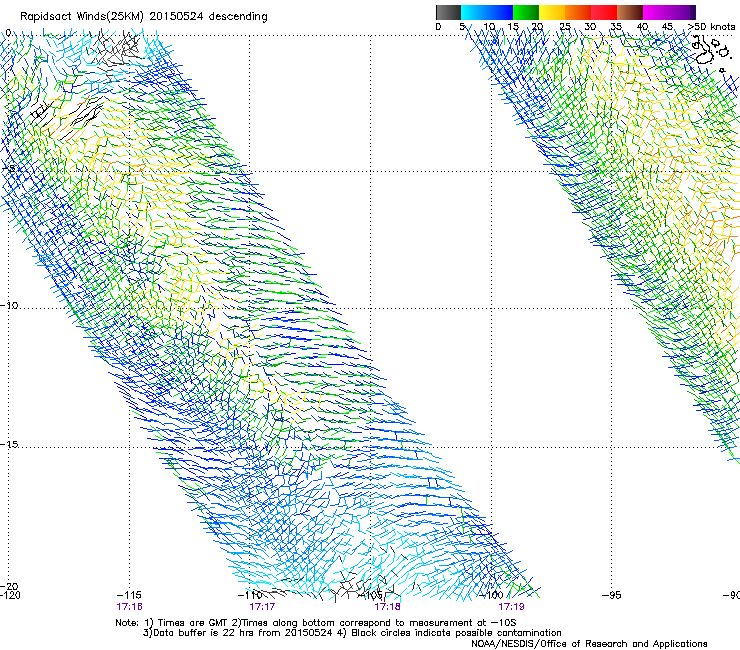This screenshot has height=650, width=740.
Task: Click the '-110' longitude axis label
Action: click(250, 595)
